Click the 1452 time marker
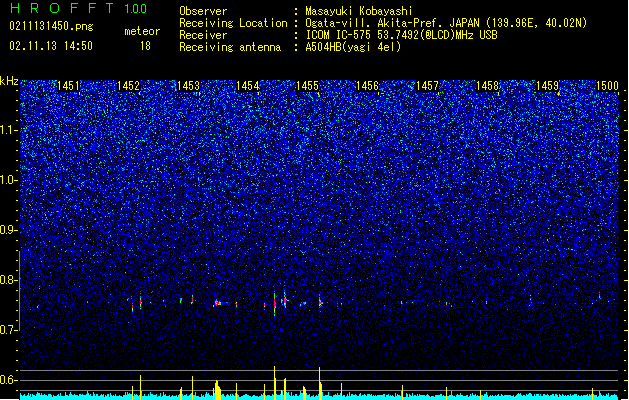629x400 pixels. (128, 86)
